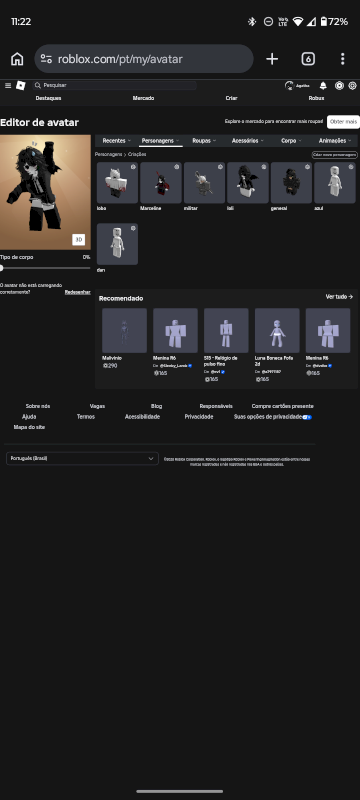Open settings gear on azul character
360x800 pixels.
(351, 167)
